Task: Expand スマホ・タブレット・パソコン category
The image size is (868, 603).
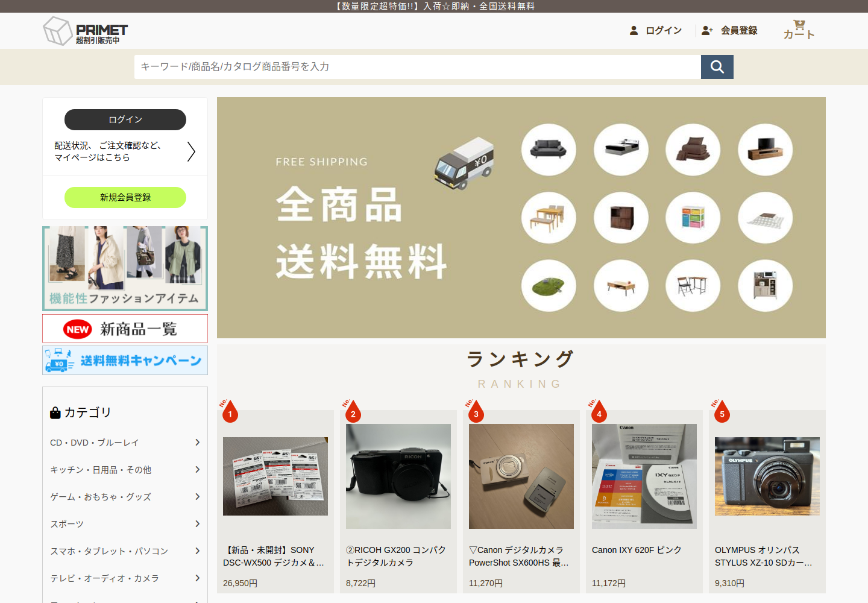Action: coord(125,551)
